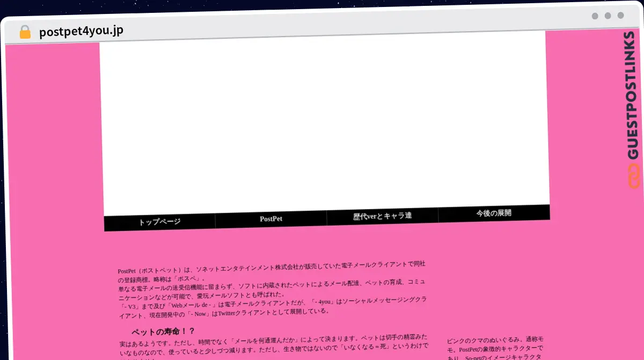Select the 今後の展開 navigation item

494,213
